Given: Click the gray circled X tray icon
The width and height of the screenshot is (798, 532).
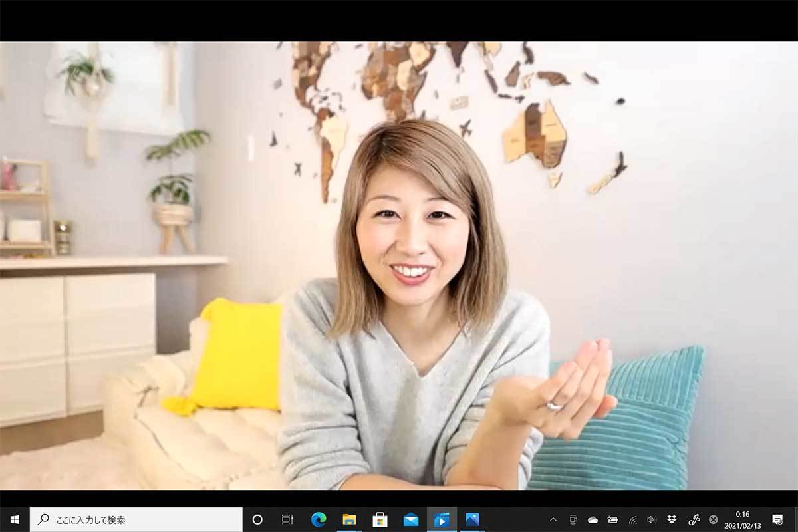Looking at the screenshot, I should 714,519.
